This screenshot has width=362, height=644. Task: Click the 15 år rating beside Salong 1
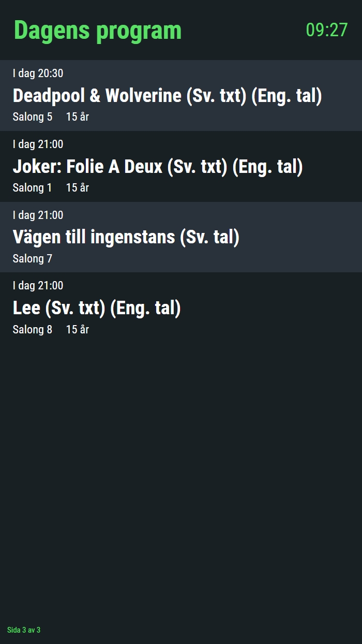point(78,188)
